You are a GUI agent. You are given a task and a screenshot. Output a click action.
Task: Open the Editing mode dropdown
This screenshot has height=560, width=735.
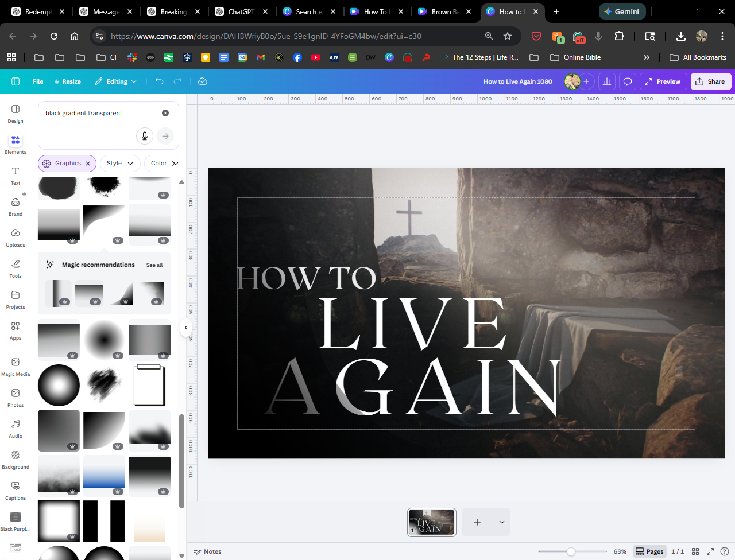116,81
